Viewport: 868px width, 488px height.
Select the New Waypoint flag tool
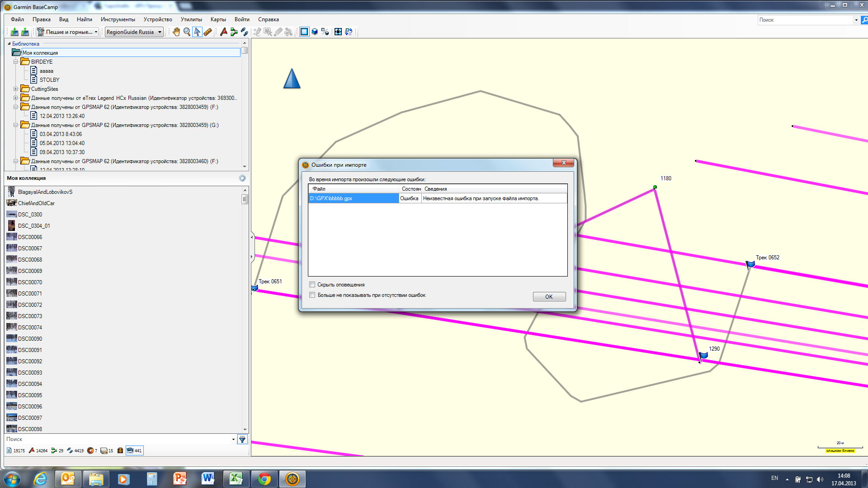[223, 32]
